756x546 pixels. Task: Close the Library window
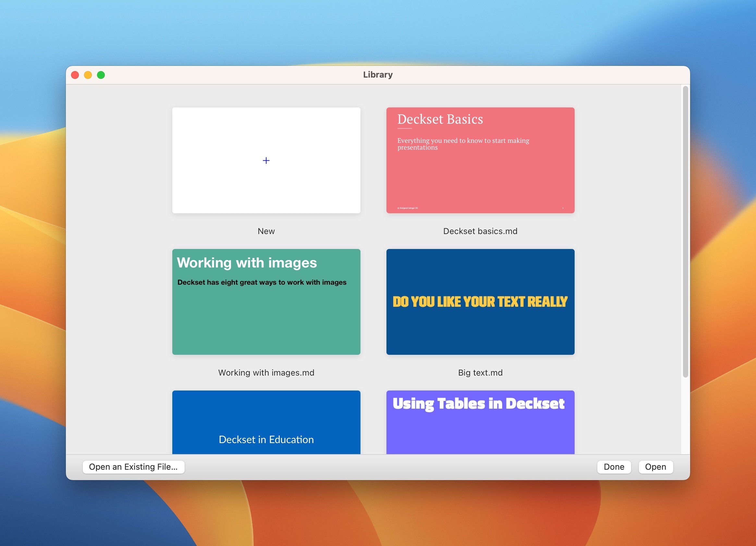75,75
